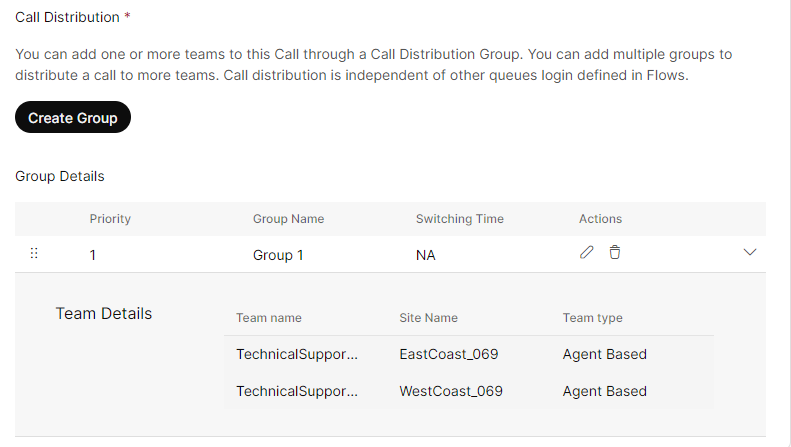791x447 pixels.
Task: Collapse Group 1 row with the chevron
Action: [750, 252]
